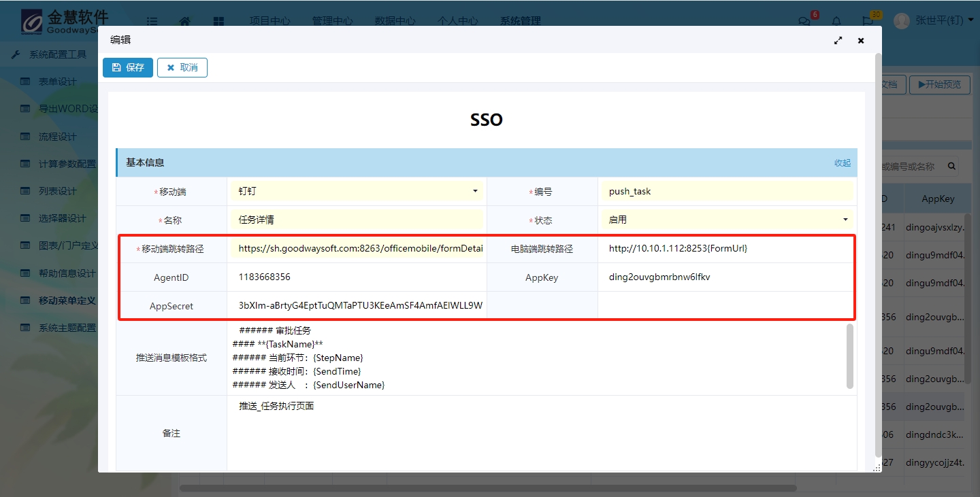
Task: Click the home icon in top navigation
Action: [184, 21]
